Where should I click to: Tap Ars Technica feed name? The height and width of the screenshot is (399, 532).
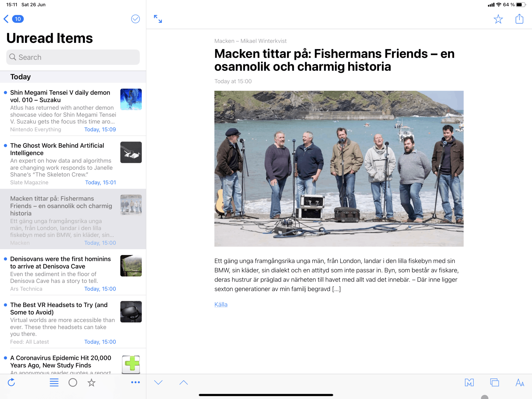(26, 289)
